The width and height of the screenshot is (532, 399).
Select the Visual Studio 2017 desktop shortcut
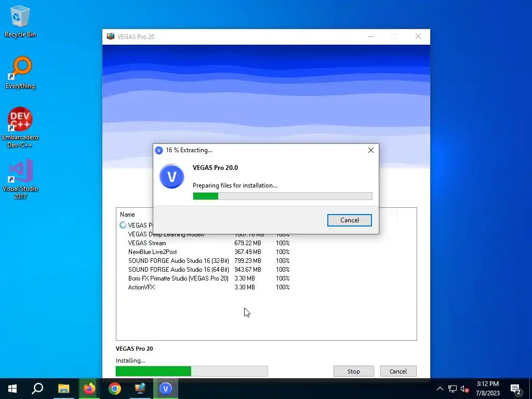(x=20, y=179)
